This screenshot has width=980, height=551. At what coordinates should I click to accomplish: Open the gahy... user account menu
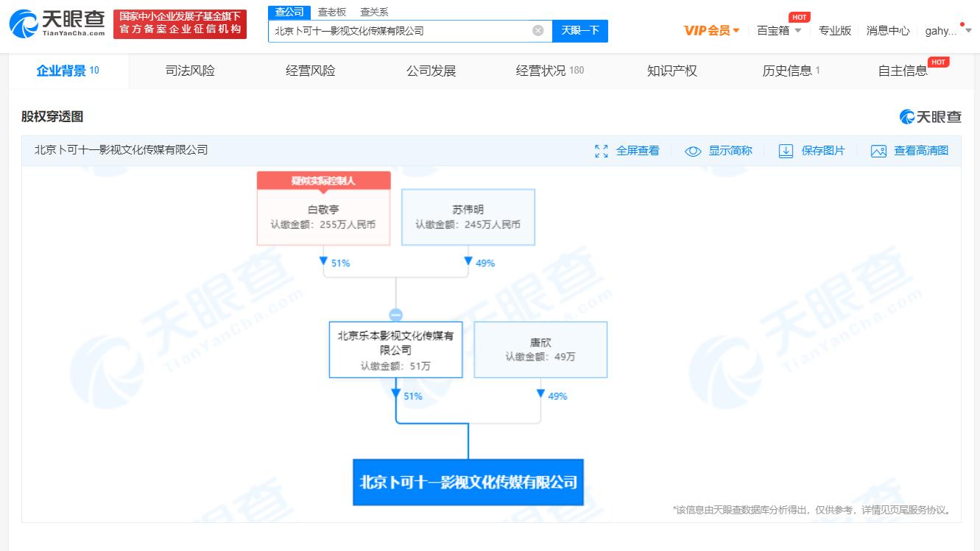coord(948,31)
